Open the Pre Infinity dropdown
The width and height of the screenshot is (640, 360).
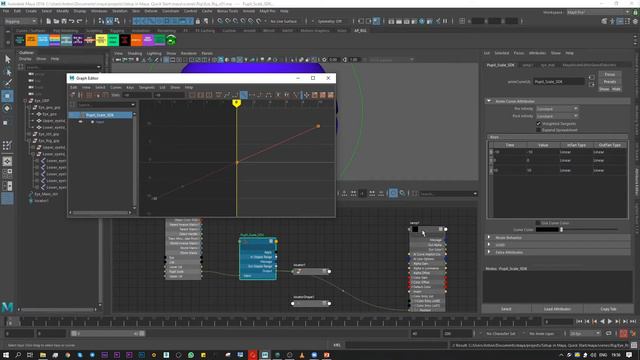pyautogui.click(x=557, y=109)
